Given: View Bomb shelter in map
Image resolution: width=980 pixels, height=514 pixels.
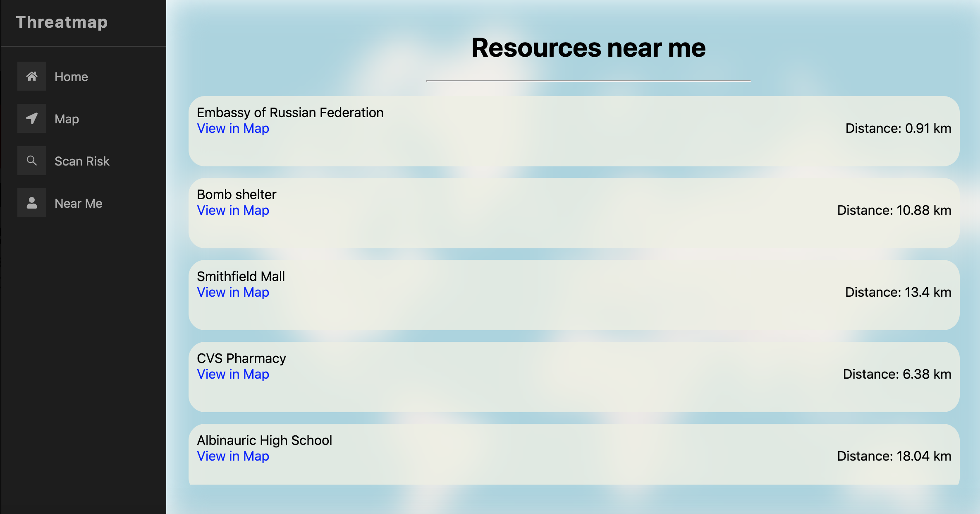Looking at the screenshot, I should pyautogui.click(x=233, y=211).
